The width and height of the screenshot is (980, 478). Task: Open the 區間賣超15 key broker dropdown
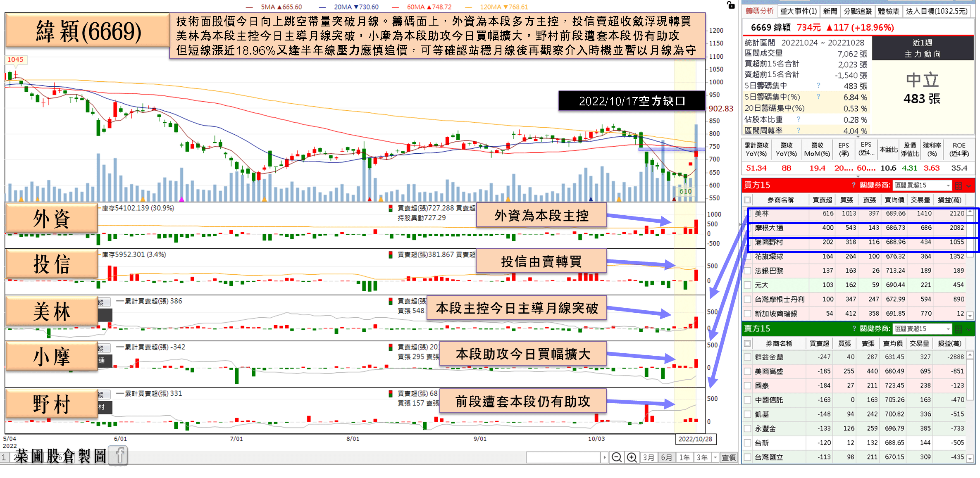tap(922, 329)
